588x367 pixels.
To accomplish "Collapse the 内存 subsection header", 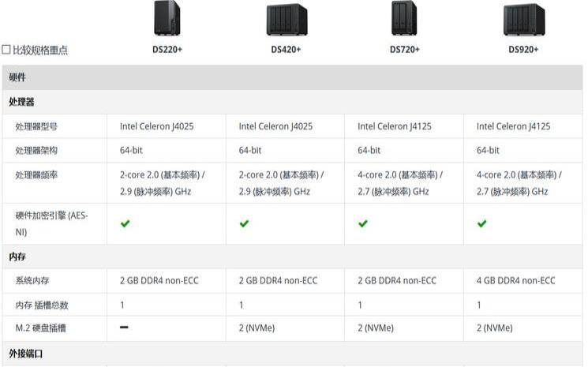I will (293, 257).
